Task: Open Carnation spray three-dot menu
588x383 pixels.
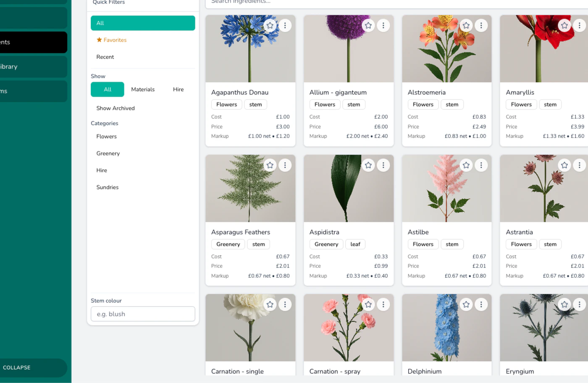Action: (x=383, y=305)
